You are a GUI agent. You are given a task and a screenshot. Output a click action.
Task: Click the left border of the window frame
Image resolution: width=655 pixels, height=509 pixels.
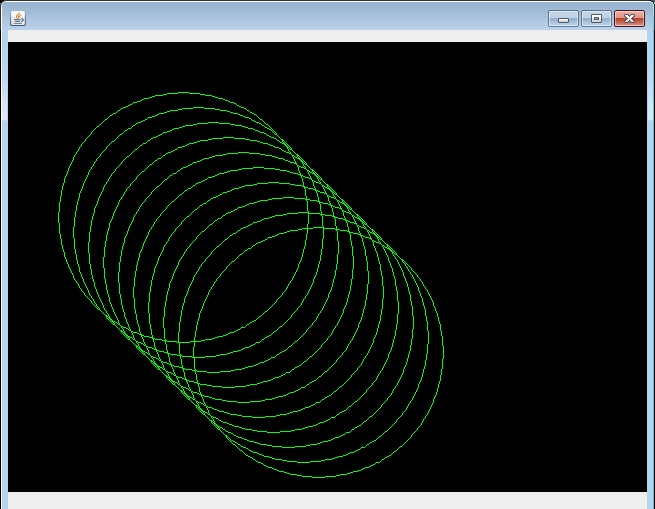click(x=3, y=260)
